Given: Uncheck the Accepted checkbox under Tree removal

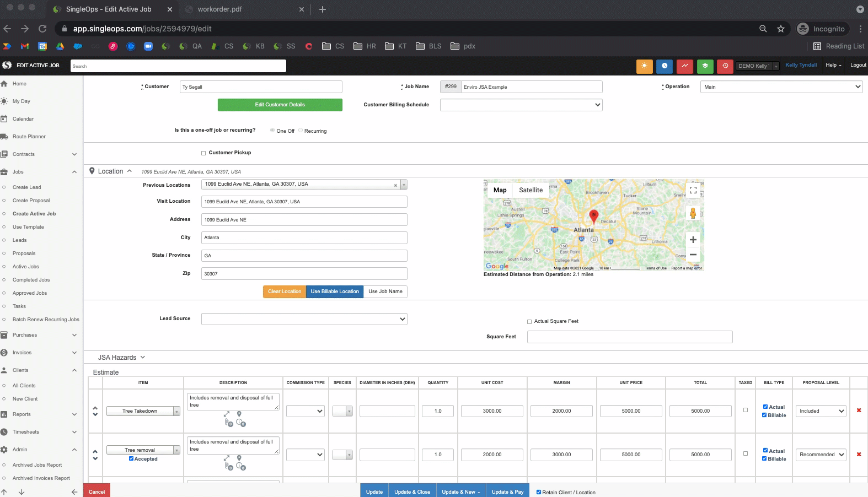Looking at the screenshot, I should [x=131, y=458].
